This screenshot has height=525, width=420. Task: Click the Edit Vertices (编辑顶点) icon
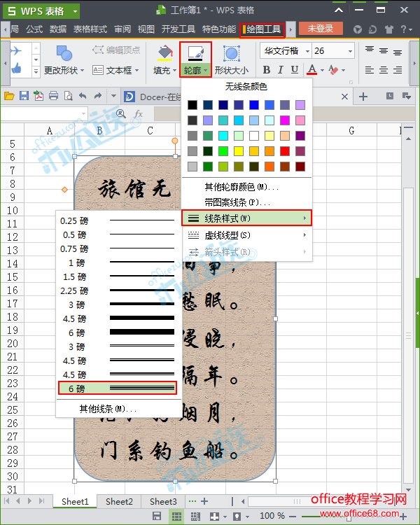97,50
